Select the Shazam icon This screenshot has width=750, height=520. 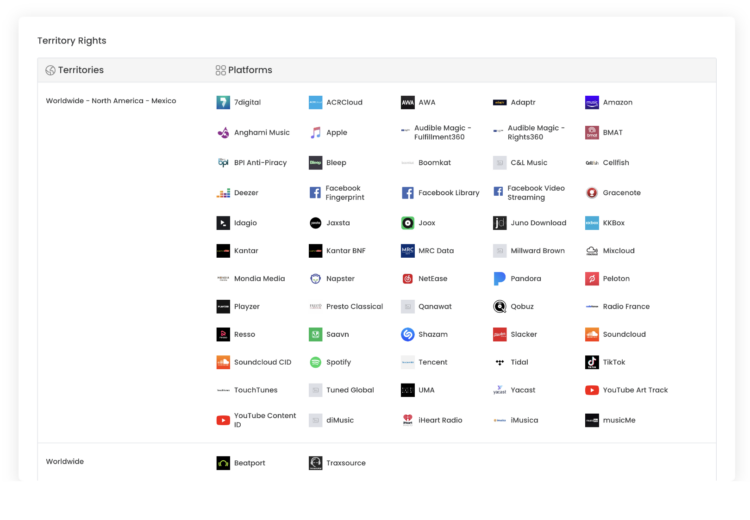[x=408, y=334]
